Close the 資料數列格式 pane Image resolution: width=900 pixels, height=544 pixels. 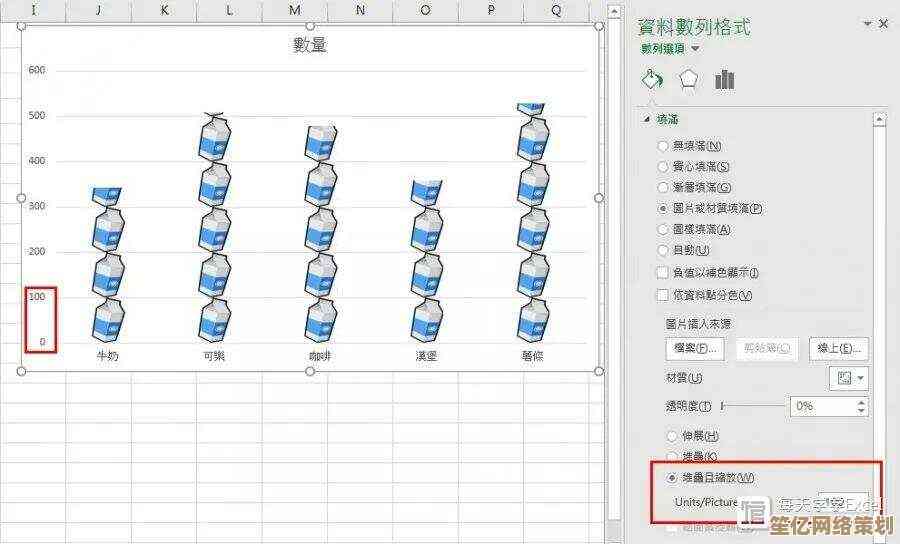884,24
